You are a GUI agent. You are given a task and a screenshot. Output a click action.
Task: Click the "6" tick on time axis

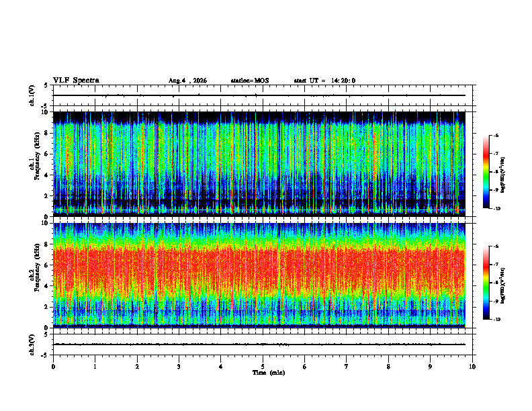coord(305,367)
